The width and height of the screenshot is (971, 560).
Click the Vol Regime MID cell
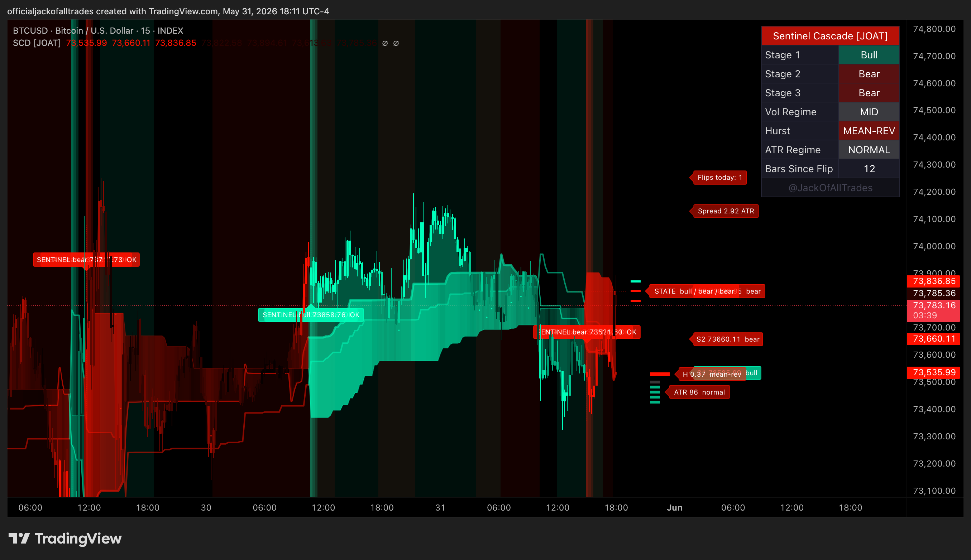(869, 112)
